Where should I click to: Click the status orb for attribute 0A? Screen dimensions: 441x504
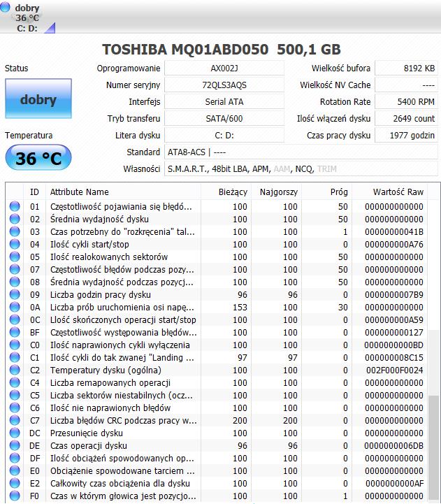[15, 307]
